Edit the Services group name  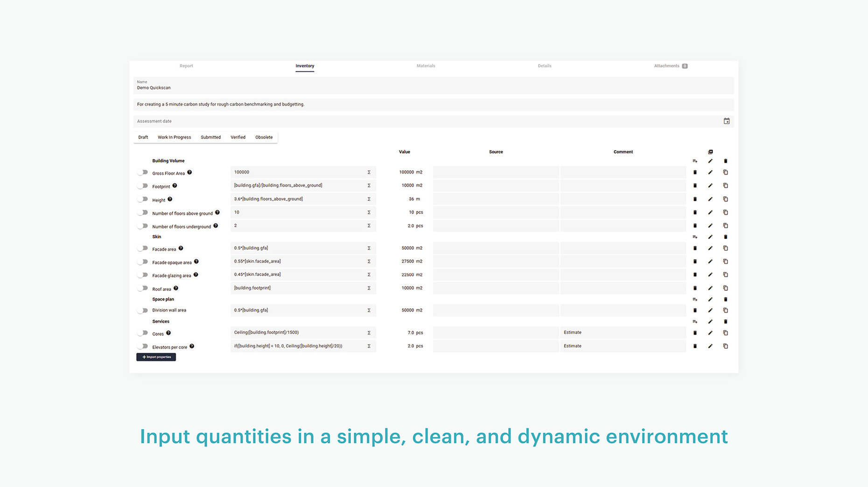click(710, 322)
